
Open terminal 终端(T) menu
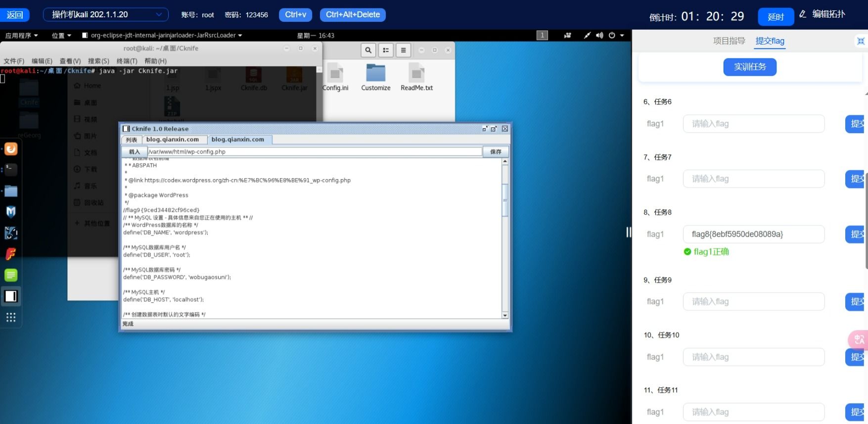click(x=127, y=61)
